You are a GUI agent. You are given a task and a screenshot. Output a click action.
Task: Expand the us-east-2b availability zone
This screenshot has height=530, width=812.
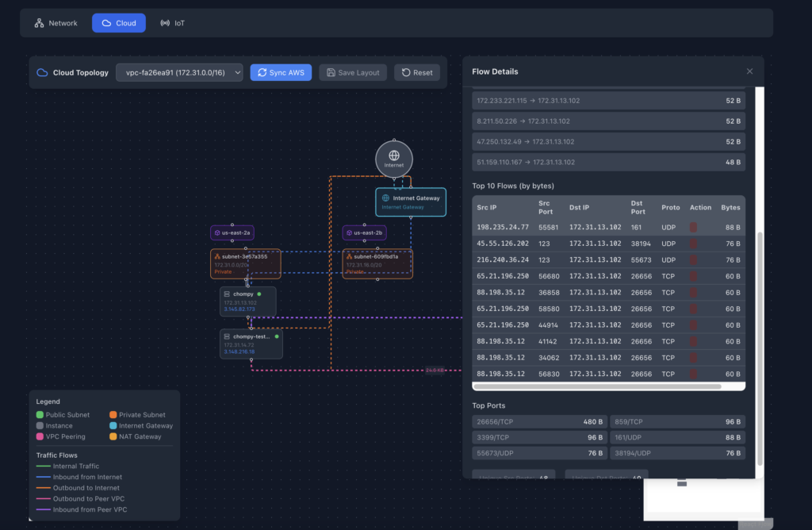click(x=363, y=232)
